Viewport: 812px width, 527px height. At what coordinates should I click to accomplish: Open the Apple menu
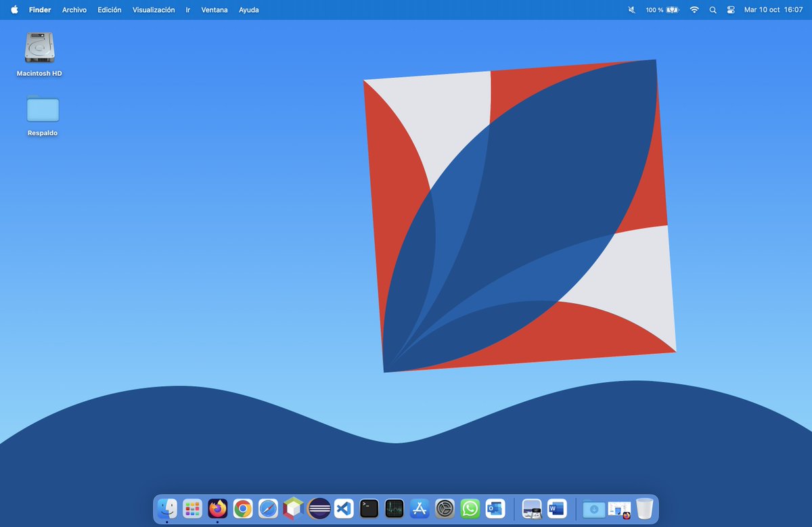(14, 9)
